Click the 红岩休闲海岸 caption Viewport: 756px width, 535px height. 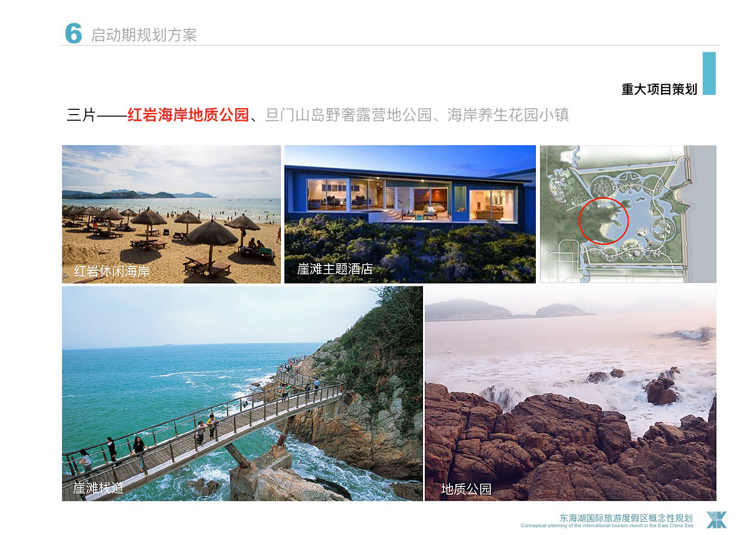(112, 271)
